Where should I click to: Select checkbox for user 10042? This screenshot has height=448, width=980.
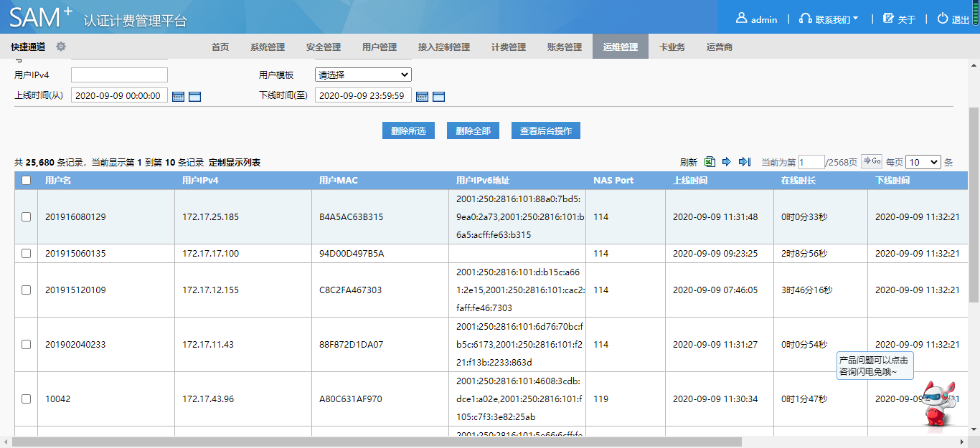coord(27,399)
